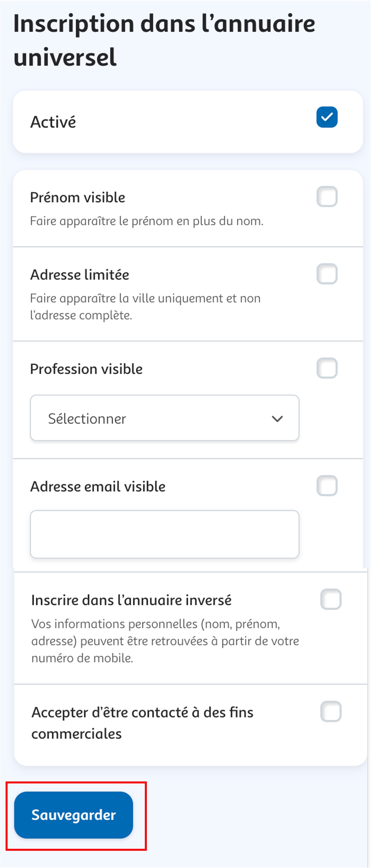Uncheck the blue Activé checkbox
This screenshot has height=868, width=371.
tap(327, 117)
